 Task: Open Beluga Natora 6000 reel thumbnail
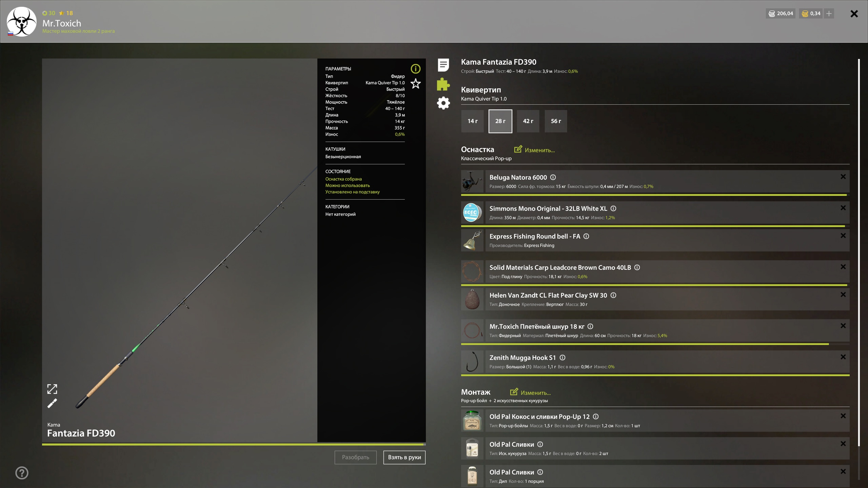tap(472, 182)
